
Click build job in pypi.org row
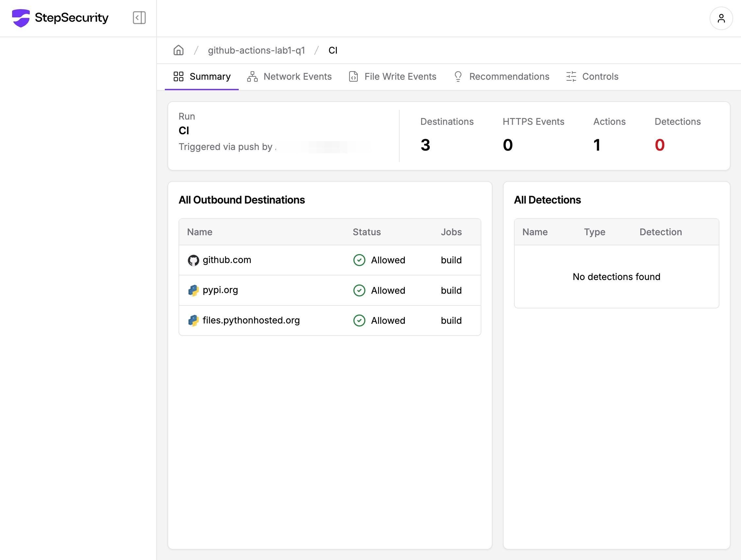click(451, 290)
